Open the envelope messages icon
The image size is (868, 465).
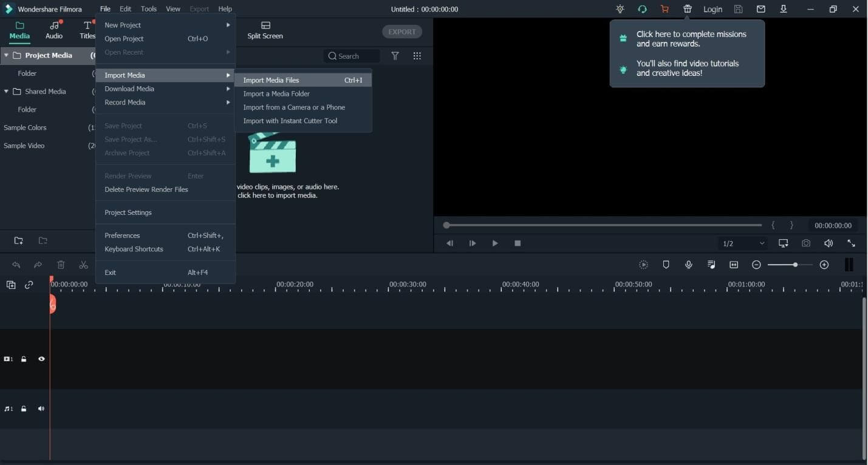tap(761, 9)
